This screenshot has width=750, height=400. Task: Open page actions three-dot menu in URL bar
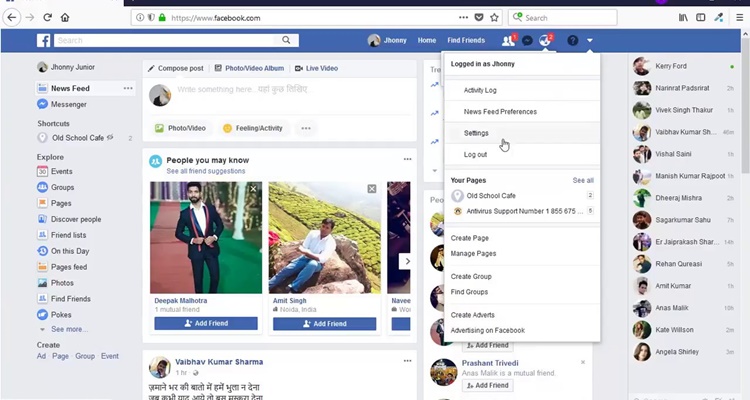(463, 18)
